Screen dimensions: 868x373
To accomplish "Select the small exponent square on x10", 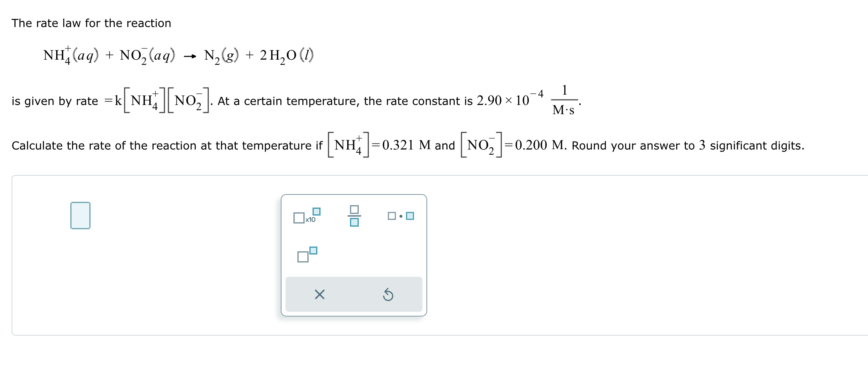I will (x=317, y=211).
